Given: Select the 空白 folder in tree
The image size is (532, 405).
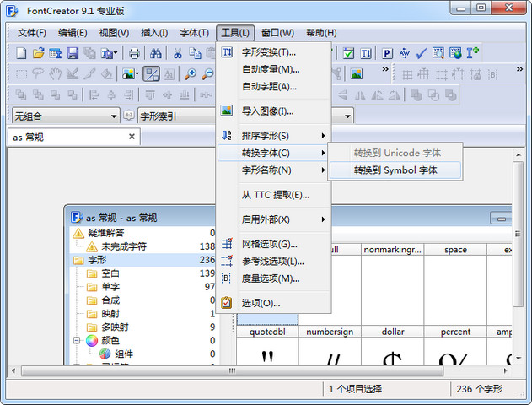Looking at the screenshot, I should coord(110,273).
